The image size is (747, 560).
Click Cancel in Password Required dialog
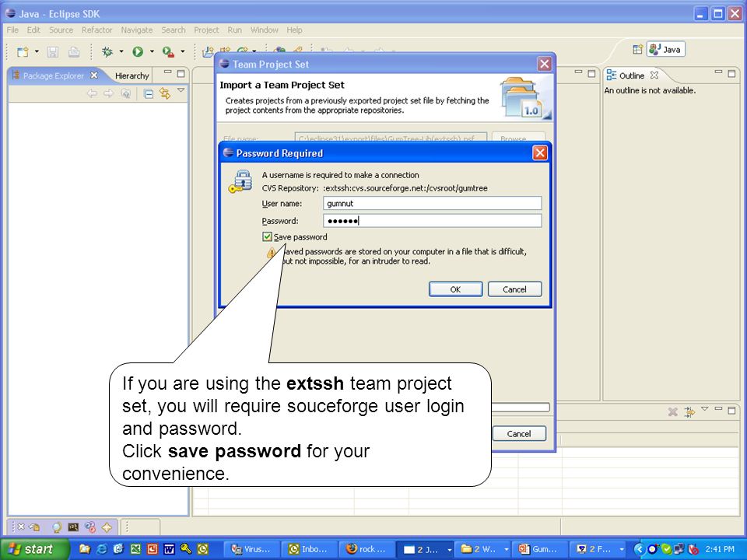514,289
